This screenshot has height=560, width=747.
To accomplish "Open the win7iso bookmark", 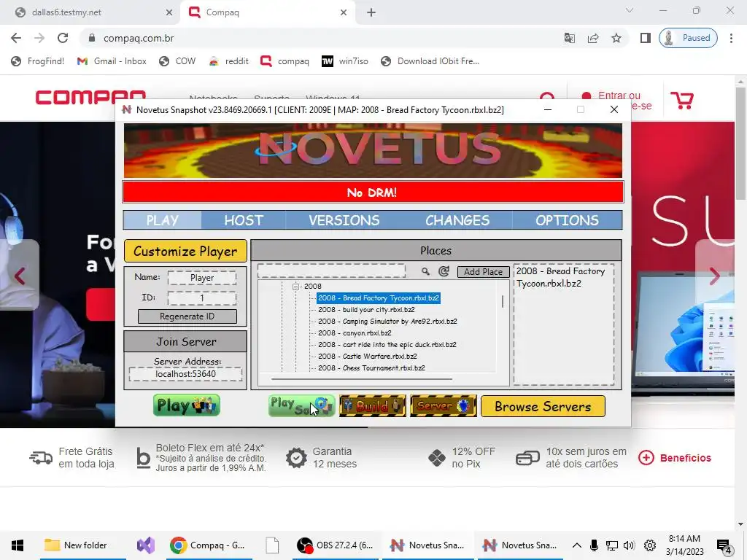I will (345, 61).
